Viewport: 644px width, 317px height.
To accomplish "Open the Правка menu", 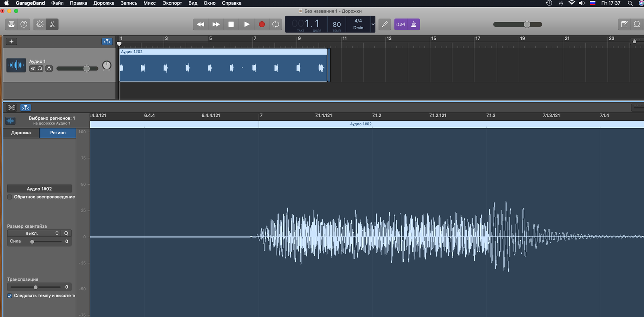I will [78, 3].
